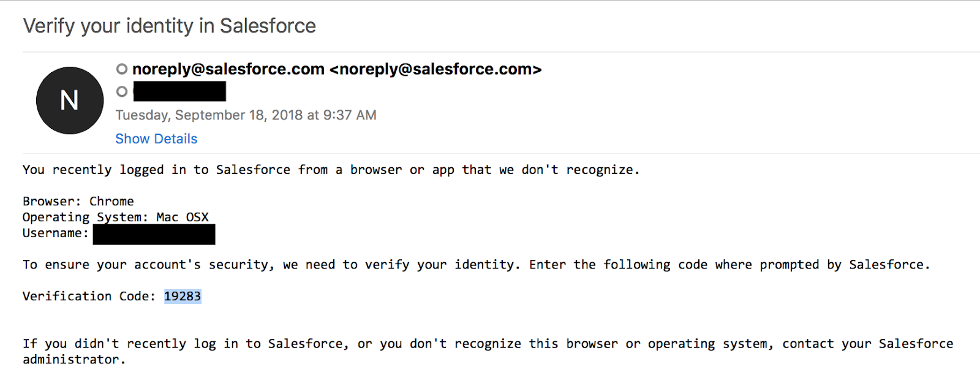Screen dimensions: 980x383
Task: Click the status circle beside noreply@salesforce.com
Action: tap(122, 69)
